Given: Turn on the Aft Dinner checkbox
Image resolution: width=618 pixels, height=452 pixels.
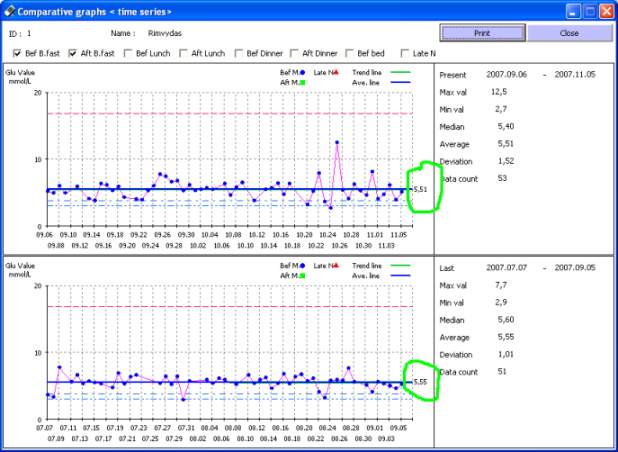Looking at the screenshot, I should [x=294, y=53].
